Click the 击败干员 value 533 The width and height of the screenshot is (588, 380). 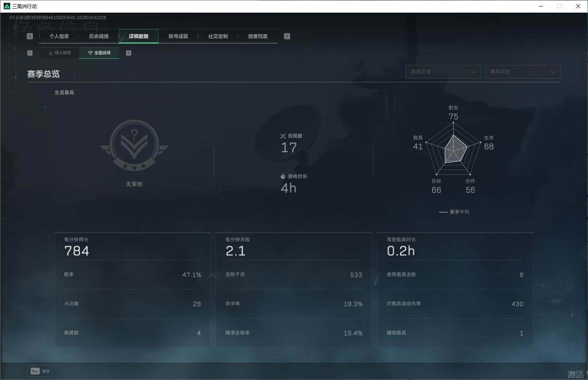356,275
